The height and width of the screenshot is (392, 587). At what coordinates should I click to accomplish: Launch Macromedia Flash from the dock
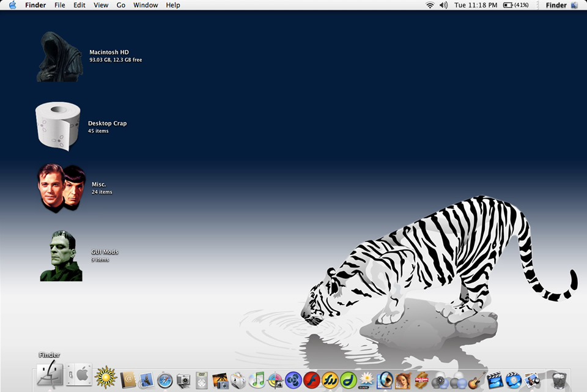click(x=312, y=380)
